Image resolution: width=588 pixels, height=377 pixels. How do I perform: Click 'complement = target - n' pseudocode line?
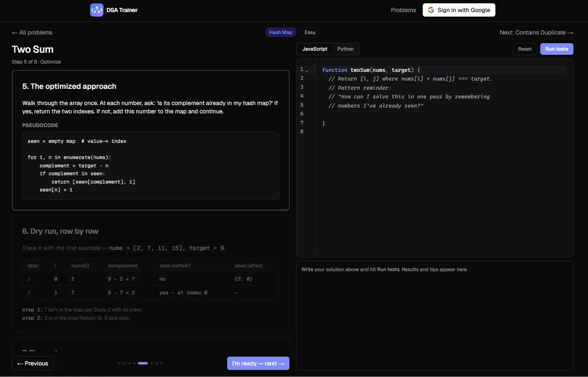(74, 166)
